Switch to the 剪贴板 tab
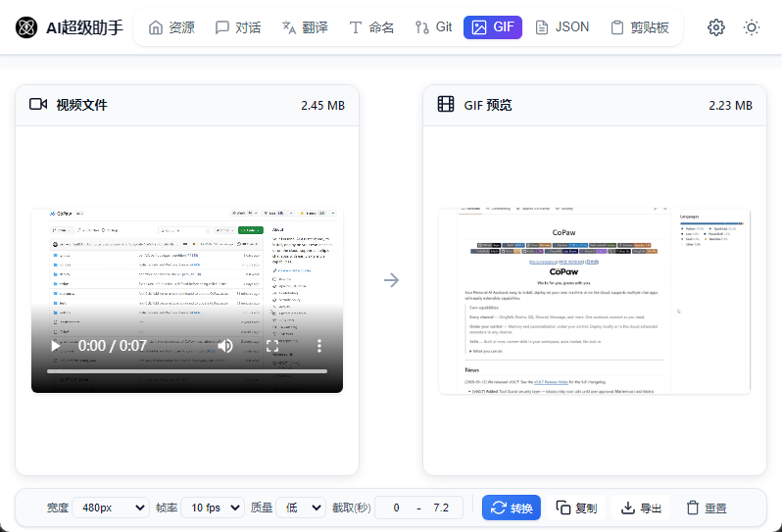Image resolution: width=782 pixels, height=532 pixels. point(640,27)
